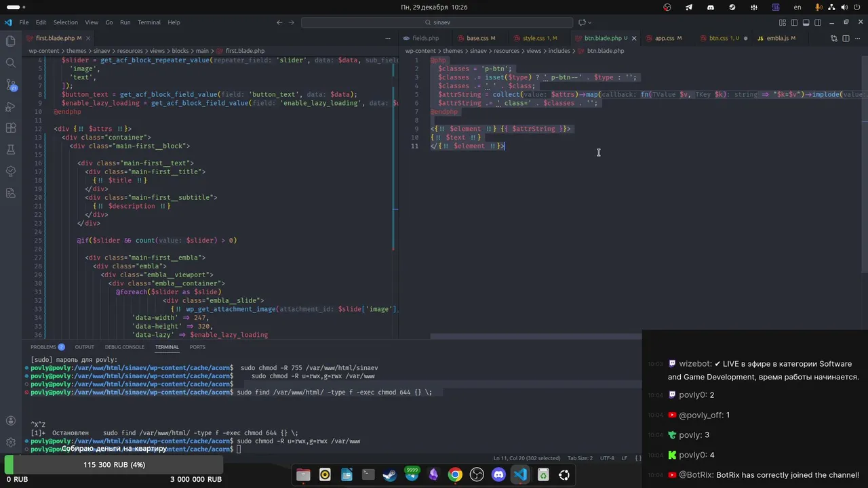Open the Run menu

pos(125,22)
